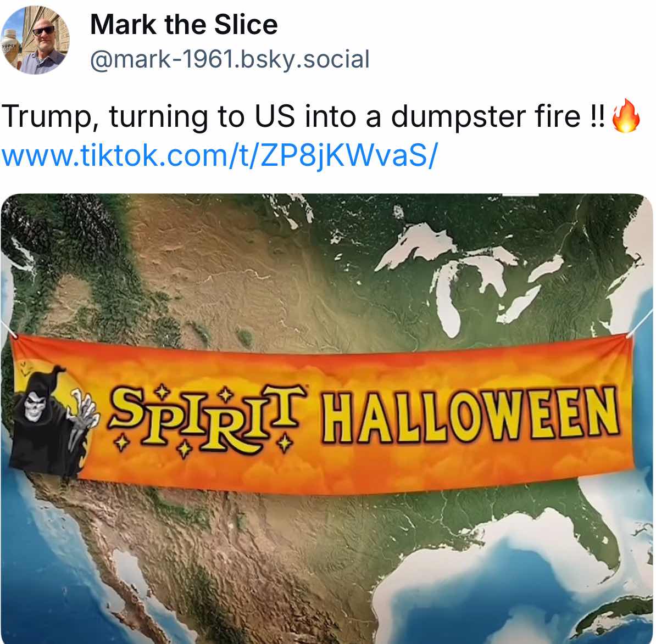Click the yellow SPIRIT logo lettering
This screenshot has height=644, width=656.
(x=206, y=419)
